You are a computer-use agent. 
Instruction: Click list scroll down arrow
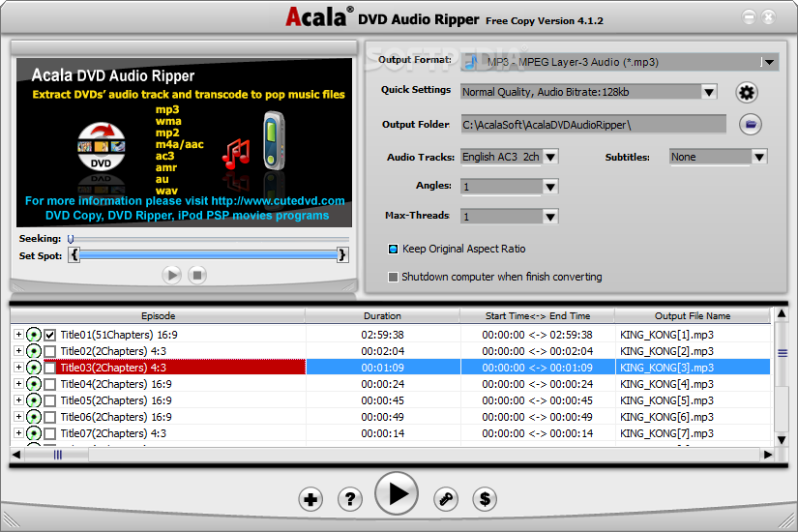coord(782,440)
